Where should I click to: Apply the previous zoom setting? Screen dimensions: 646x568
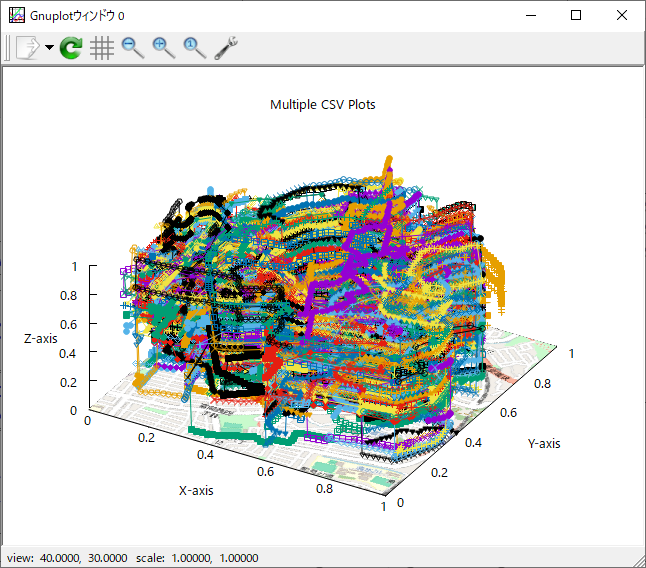click(x=132, y=48)
